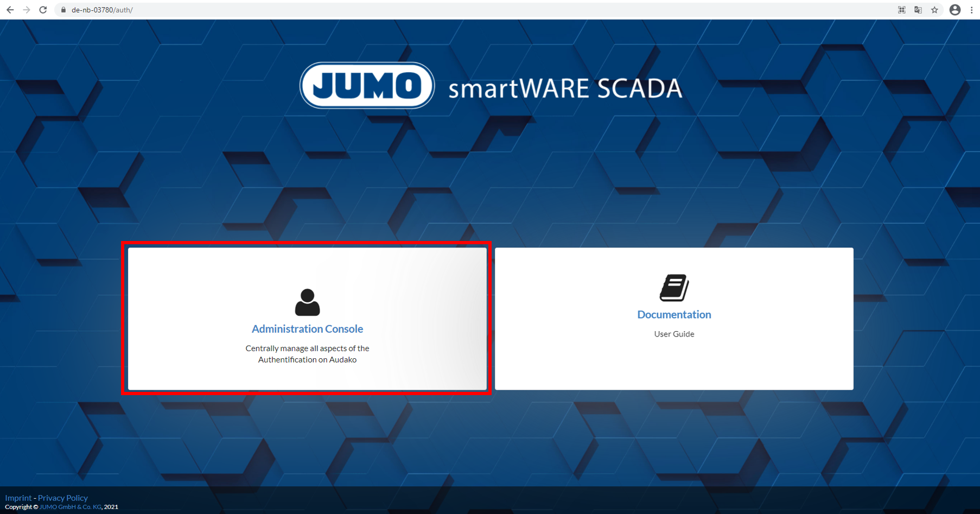Open the QR code page icon

pos(901,10)
